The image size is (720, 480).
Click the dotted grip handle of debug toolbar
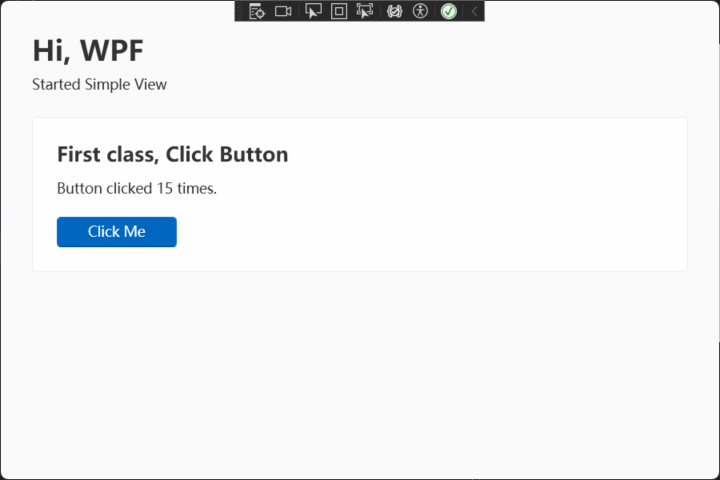tap(240, 11)
